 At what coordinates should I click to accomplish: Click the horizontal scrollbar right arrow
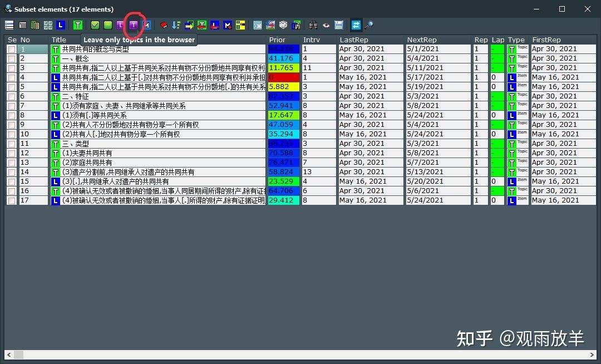point(592,355)
